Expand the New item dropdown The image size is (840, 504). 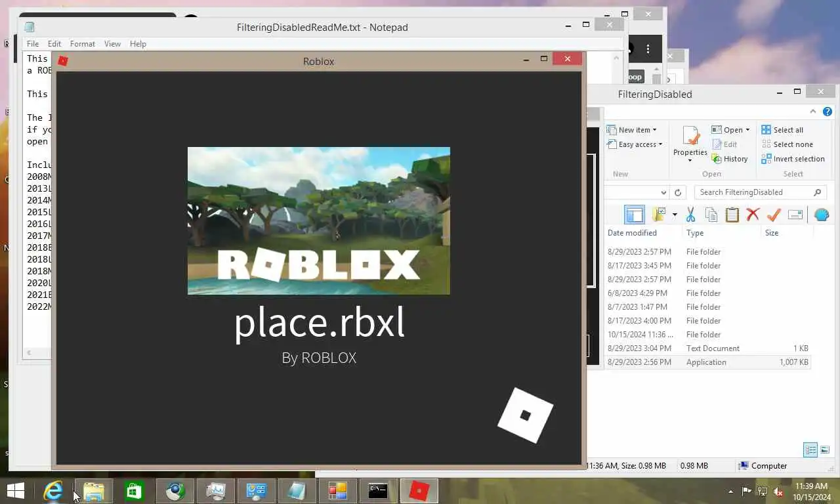[654, 130]
